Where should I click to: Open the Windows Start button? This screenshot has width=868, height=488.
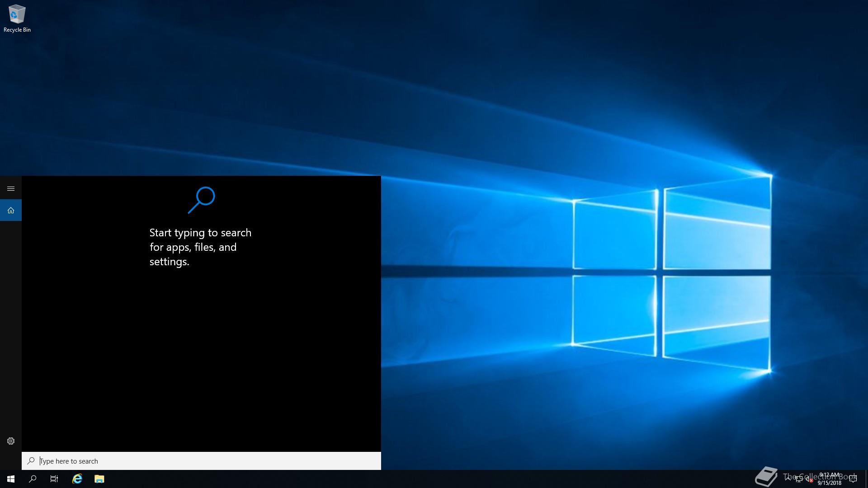point(11,479)
